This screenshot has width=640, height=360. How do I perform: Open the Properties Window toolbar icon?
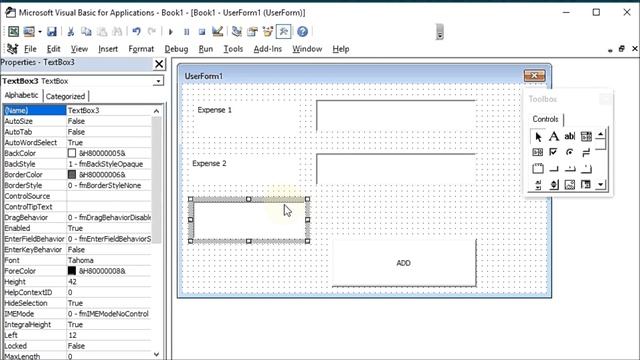point(252,31)
